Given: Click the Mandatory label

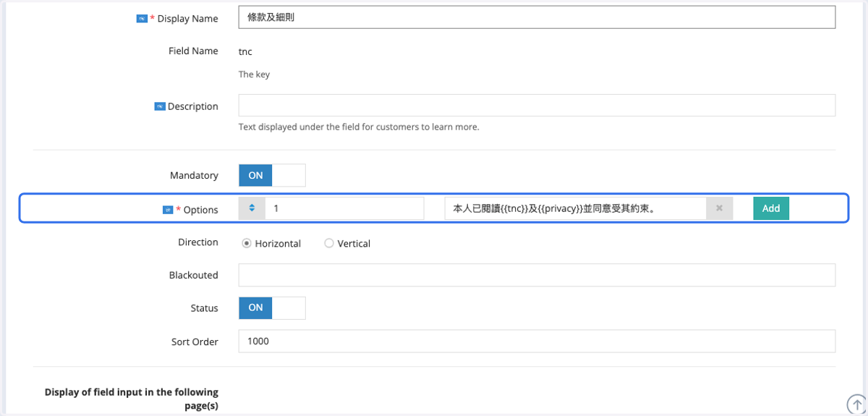Looking at the screenshot, I should tap(194, 176).
